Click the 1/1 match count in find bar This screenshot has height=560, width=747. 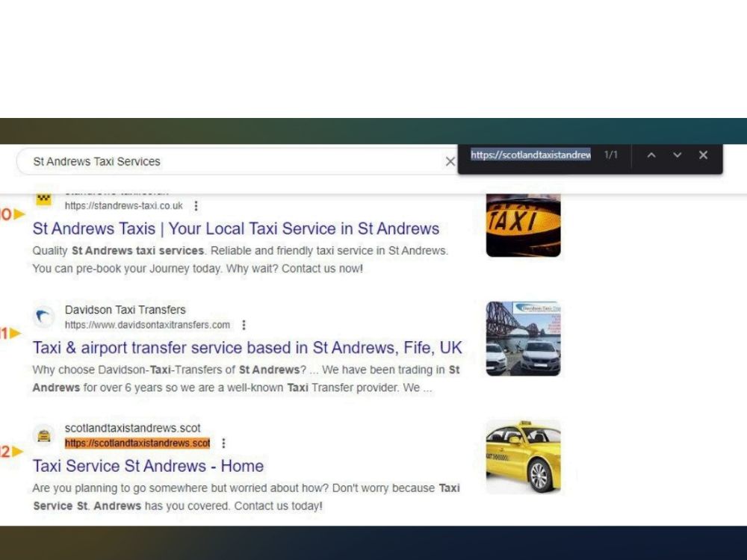pos(611,155)
